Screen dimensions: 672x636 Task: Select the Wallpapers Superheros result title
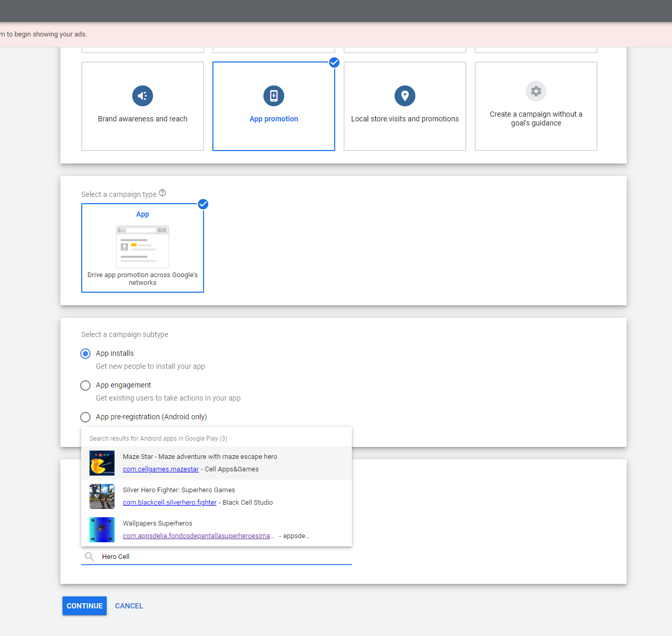[x=157, y=523]
